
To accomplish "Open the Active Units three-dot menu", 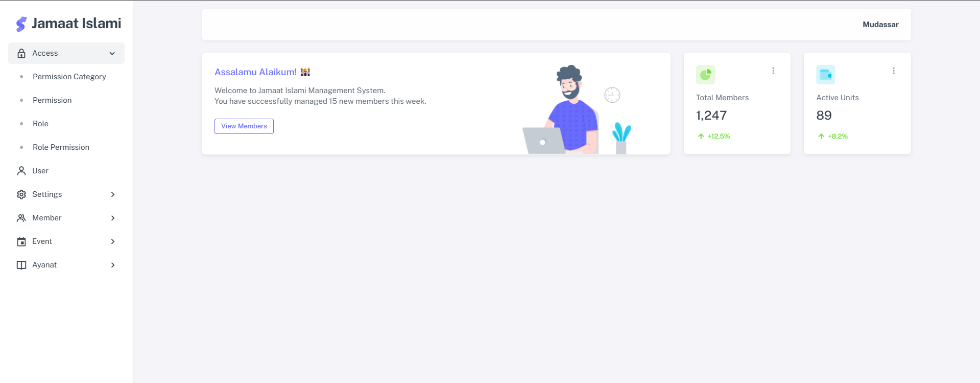I will point(894,71).
